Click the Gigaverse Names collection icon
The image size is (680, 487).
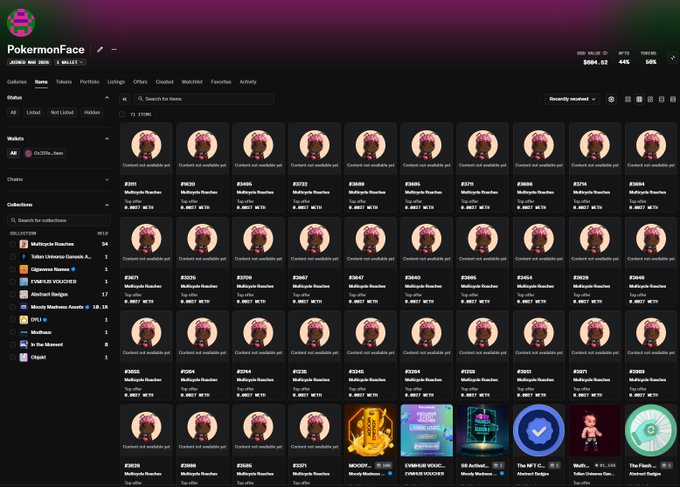click(24, 269)
